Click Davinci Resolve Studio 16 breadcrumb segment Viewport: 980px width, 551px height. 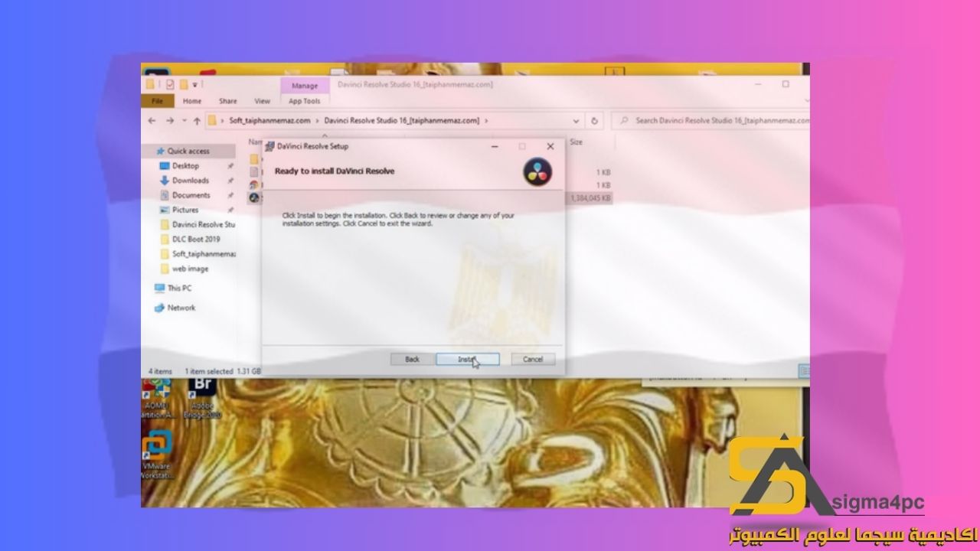click(402, 121)
